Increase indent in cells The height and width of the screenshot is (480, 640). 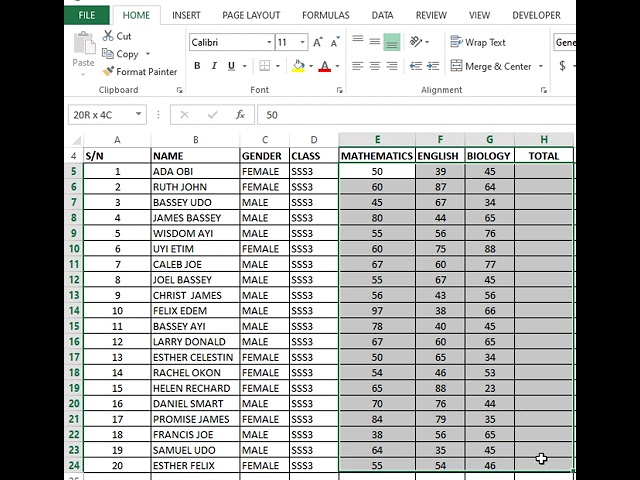(433, 66)
